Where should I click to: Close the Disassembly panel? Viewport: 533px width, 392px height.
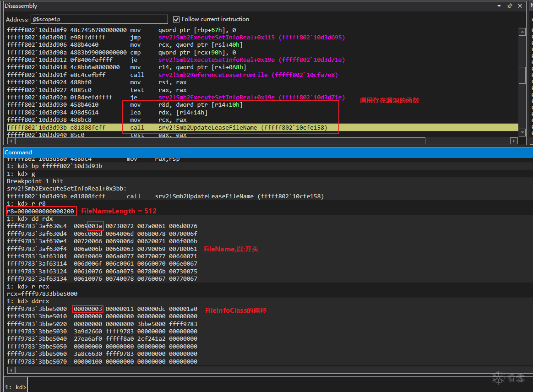(x=520, y=6)
